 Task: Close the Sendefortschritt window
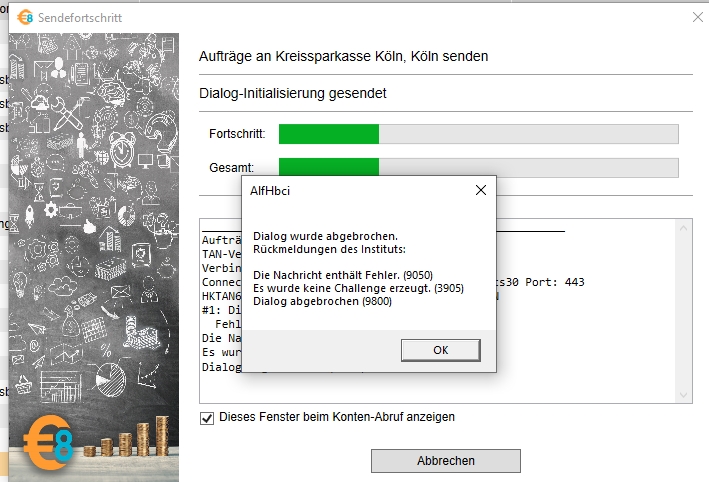pos(698,17)
